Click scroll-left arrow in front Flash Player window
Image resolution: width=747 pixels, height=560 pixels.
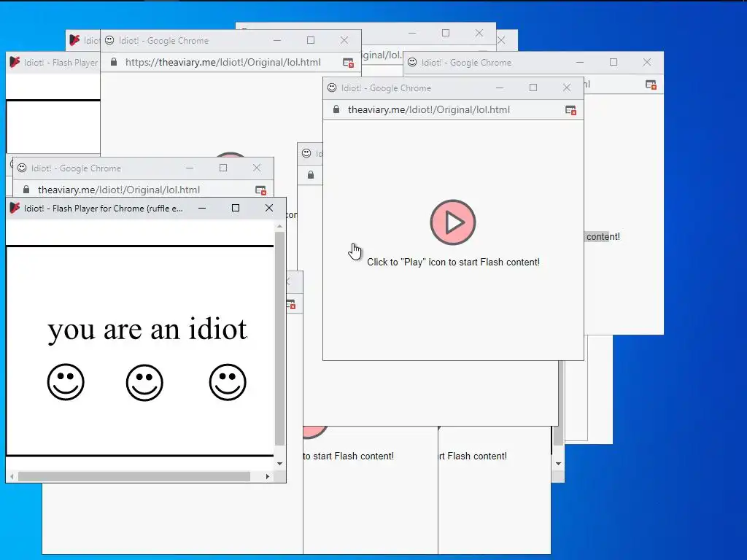[x=12, y=477]
